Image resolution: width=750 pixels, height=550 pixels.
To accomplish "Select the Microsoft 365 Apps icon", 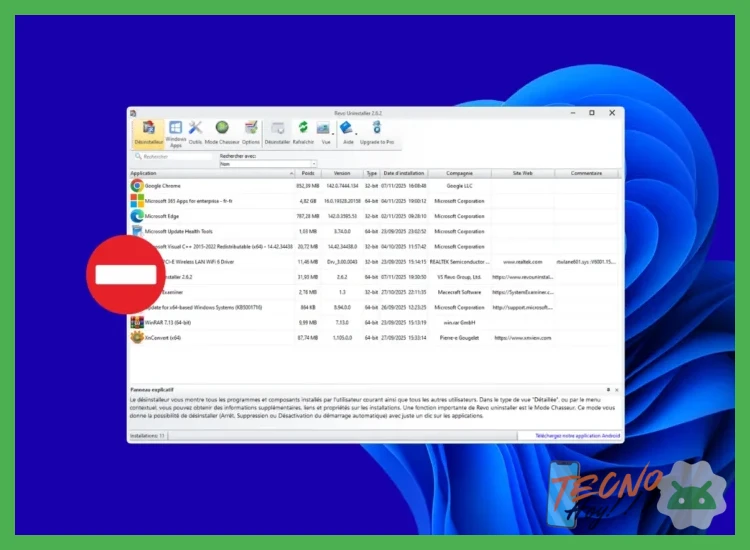I will point(137,201).
